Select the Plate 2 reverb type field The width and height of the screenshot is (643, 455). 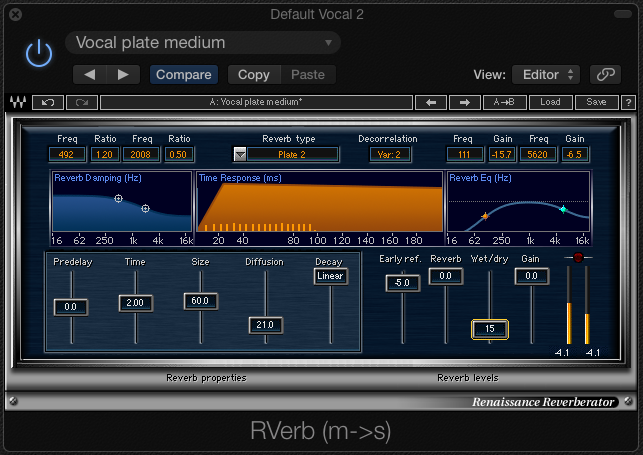click(292, 155)
